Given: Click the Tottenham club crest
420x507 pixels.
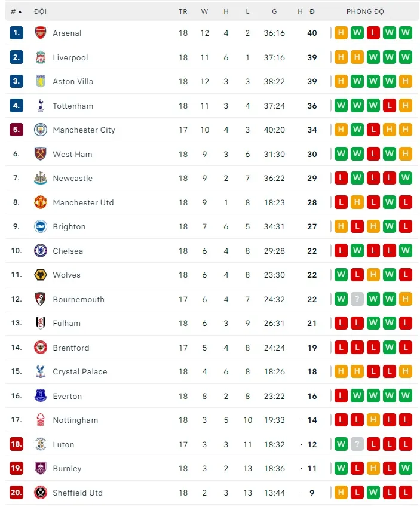Looking at the screenshot, I should click(41, 106).
